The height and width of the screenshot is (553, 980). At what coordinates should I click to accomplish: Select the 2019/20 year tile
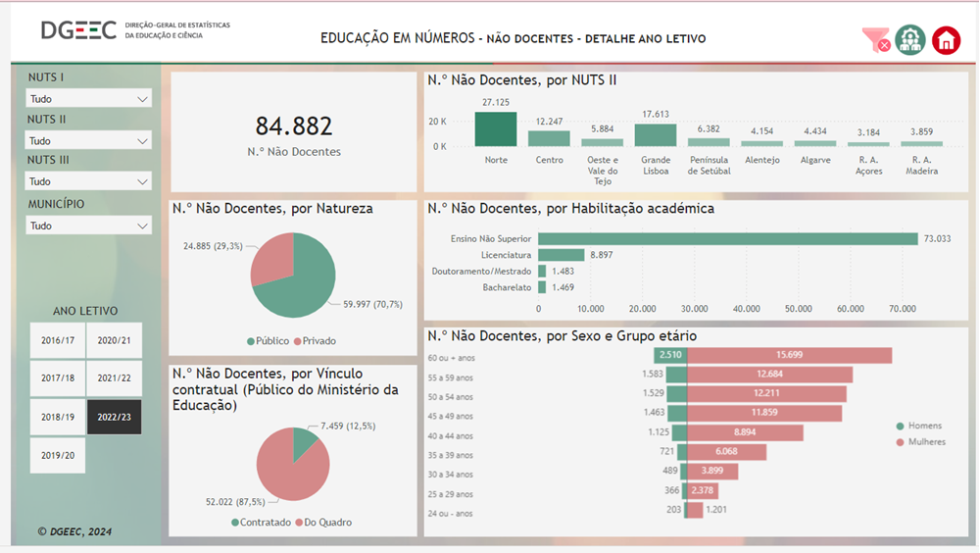[x=58, y=455]
